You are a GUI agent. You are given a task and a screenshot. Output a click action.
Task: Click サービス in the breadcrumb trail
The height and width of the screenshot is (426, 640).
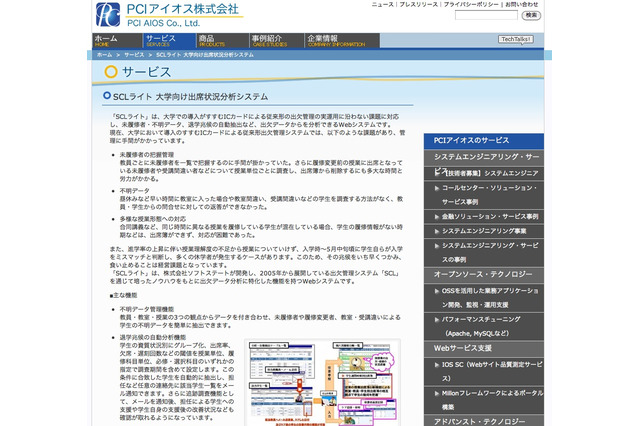coord(134,55)
